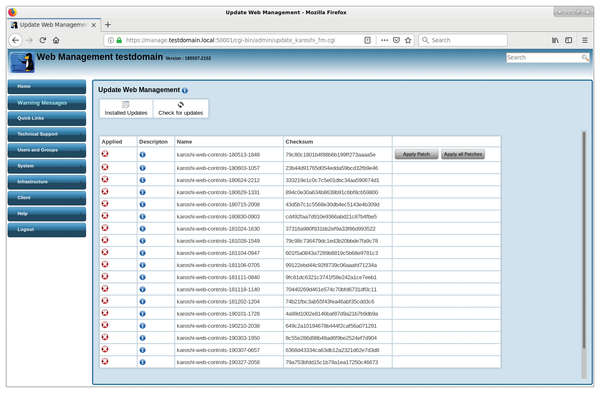View description info icon for patch 181024-1630
This screenshot has height=393, width=600.
(142, 228)
